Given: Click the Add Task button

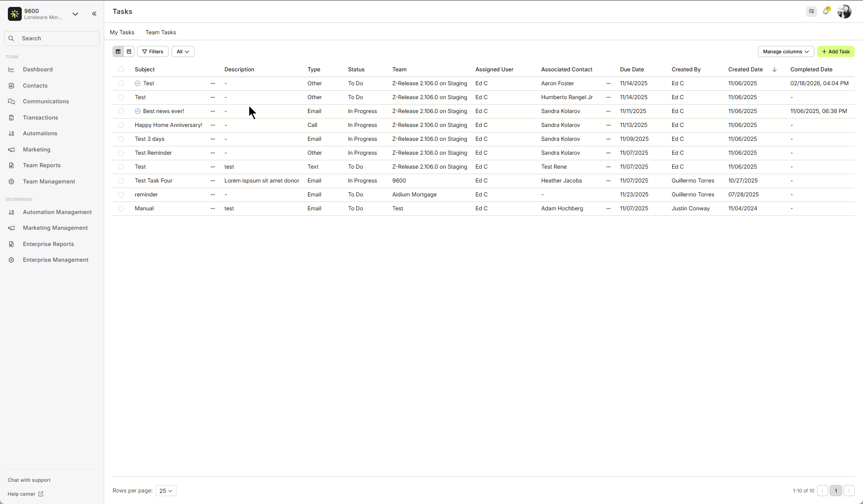Looking at the screenshot, I should pos(836,51).
